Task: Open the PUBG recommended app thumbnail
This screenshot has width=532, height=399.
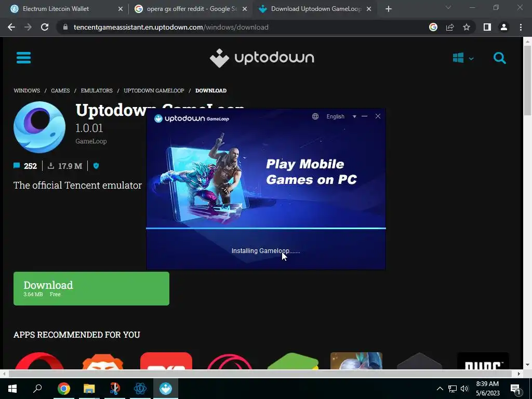Action: coord(483,361)
